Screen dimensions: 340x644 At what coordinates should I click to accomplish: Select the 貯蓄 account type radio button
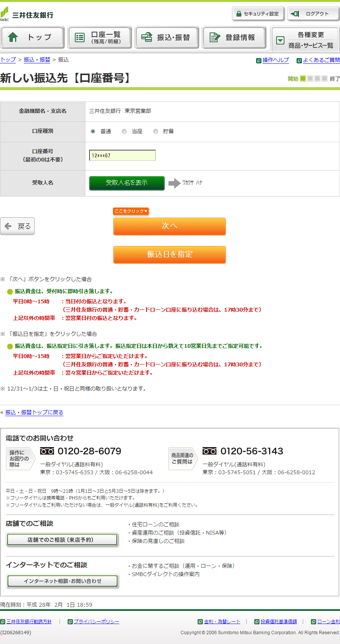[x=156, y=131]
